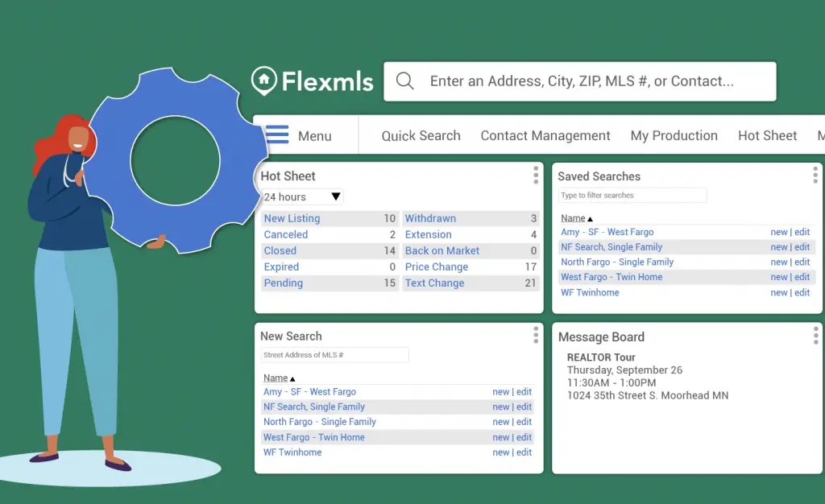The width and height of the screenshot is (825, 504).
Task: Select Hot Sheet in navigation bar
Action: point(767,136)
